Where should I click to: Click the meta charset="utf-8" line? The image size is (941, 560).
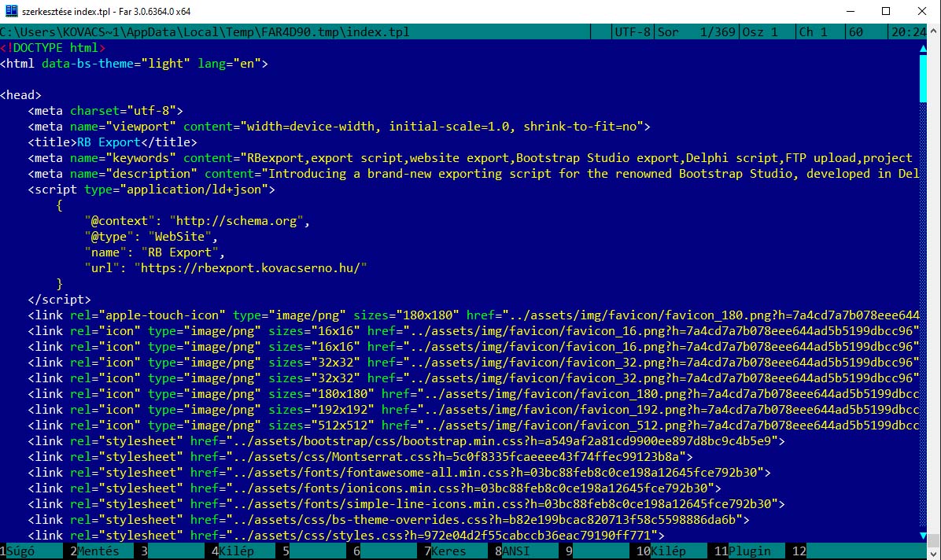coord(105,111)
